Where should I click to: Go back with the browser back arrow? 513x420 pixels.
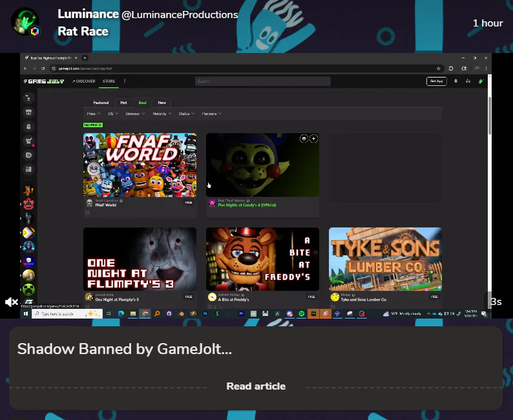tap(25, 68)
